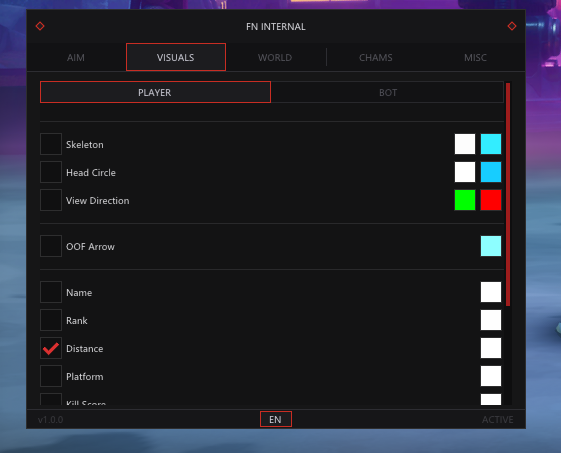The height and width of the screenshot is (453, 561).
Task: Pick the white swatch in Head Circle row
Action: pyautogui.click(x=465, y=172)
